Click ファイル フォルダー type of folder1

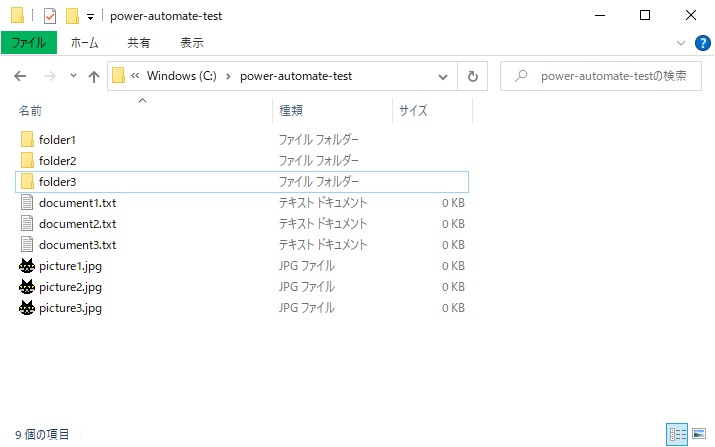pyautogui.click(x=319, y=140)
